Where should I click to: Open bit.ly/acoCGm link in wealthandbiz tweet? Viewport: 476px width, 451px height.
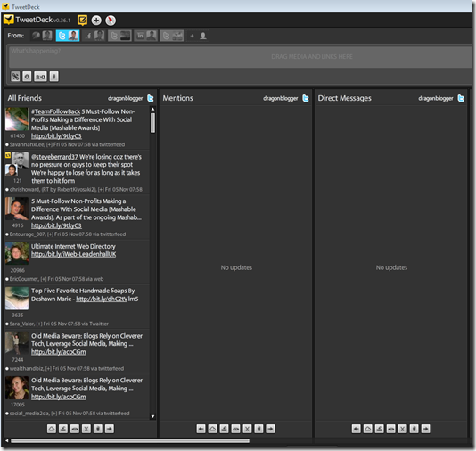[59, 352]
